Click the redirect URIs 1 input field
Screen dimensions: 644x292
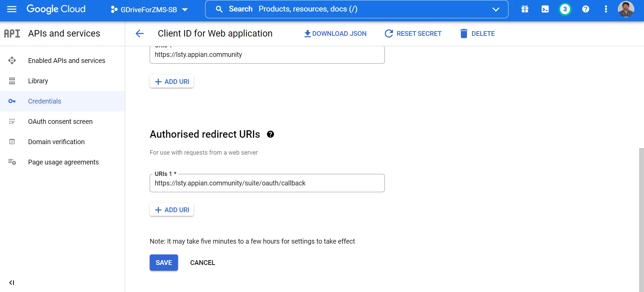tap(267, 183)
